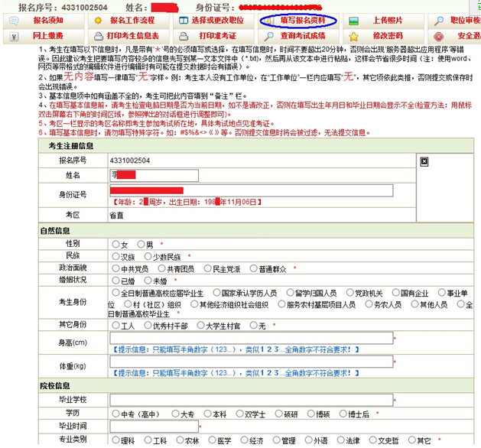481x448 pixels.
Task: Click the broken photo placeholder icon
Action: click(x=424, y=161)
